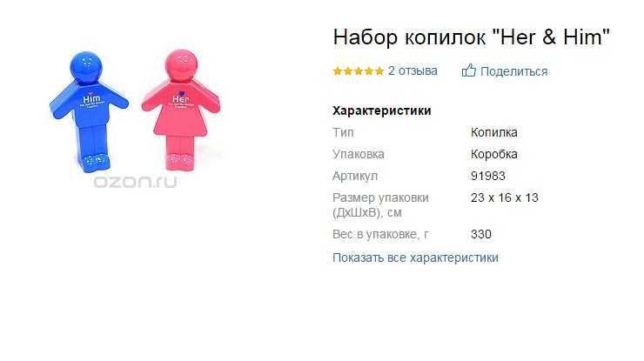Click the thumbs-up share icon
This screenshot has height=361, width=644.
tap(468, 70)
